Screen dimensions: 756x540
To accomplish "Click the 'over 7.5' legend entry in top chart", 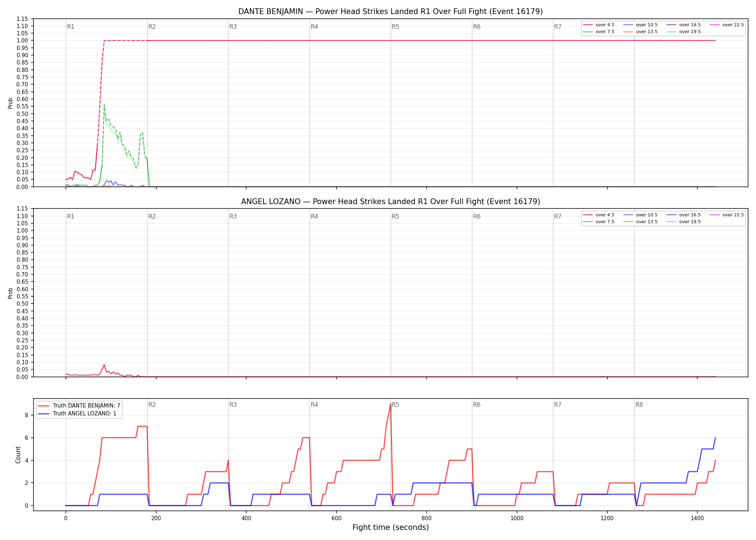I will pos(599,32).
